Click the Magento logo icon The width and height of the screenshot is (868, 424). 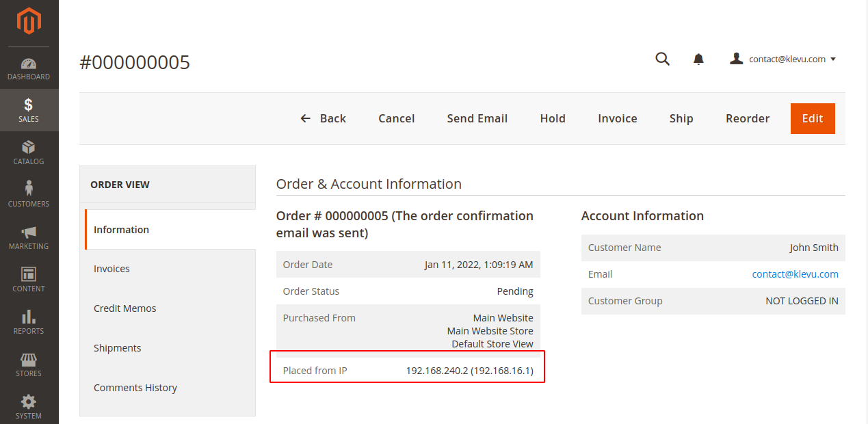[29, 21]
